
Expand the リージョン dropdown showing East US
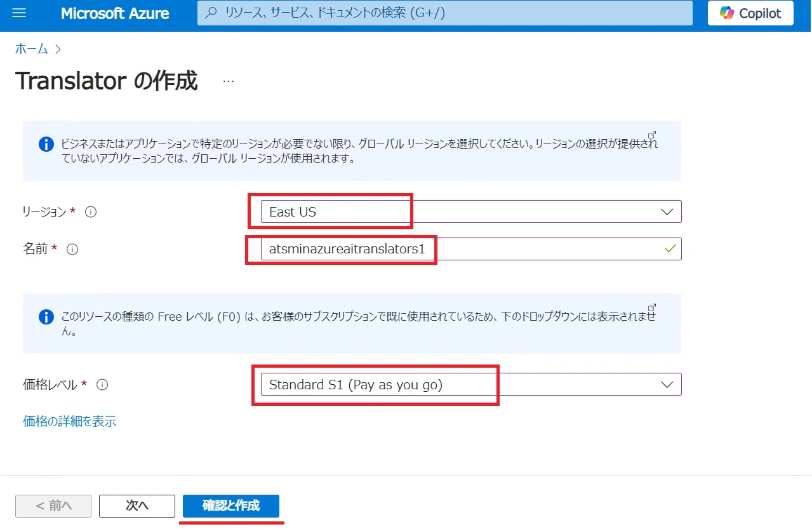coord(471,212)
